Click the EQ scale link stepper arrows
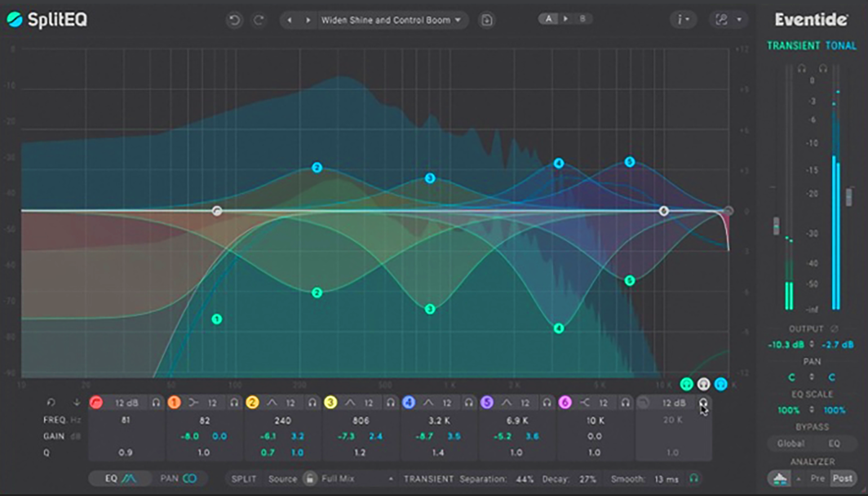The height and width of the screenshot is (496, 868). point(812,410)
